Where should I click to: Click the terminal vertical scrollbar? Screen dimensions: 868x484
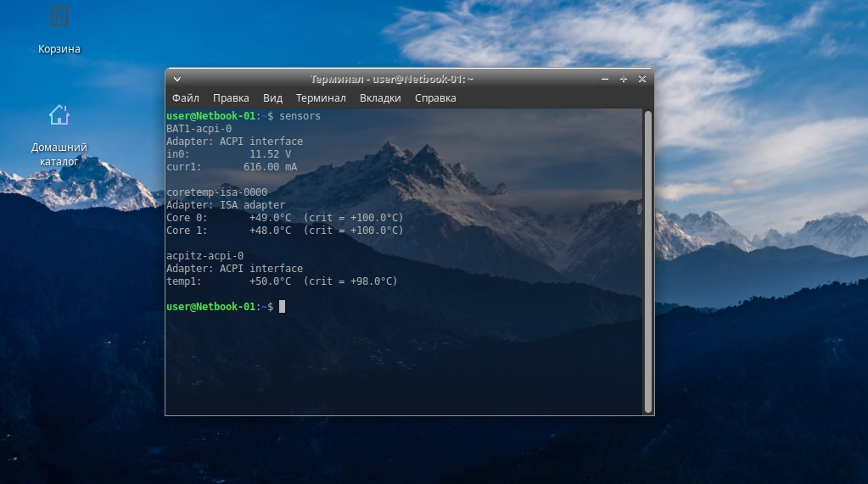click(647, 262)
